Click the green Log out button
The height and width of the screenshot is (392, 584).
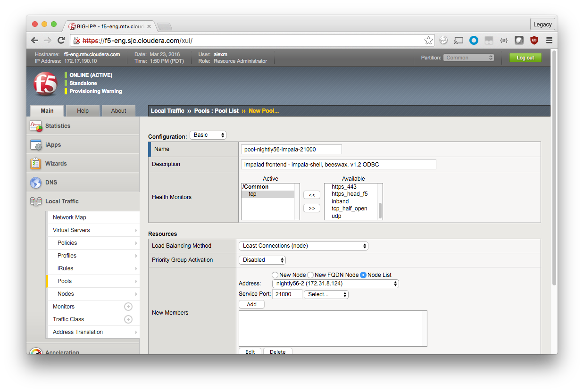point(525,58)
